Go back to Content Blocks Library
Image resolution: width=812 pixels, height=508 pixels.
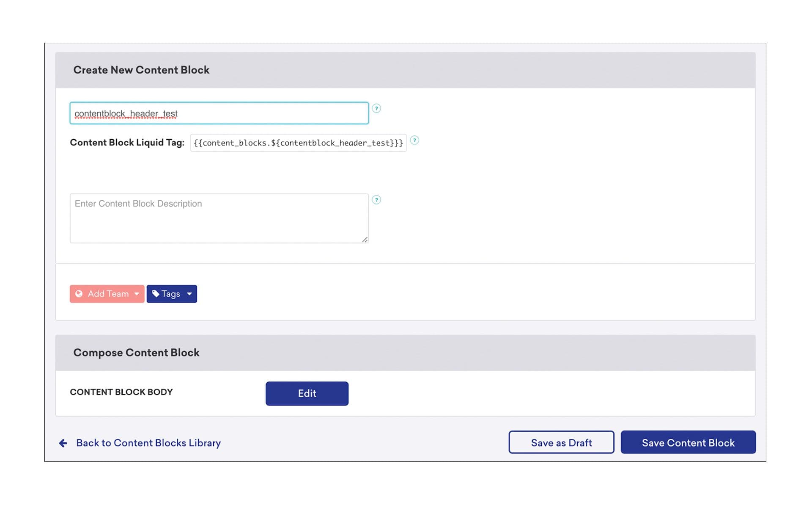pos(148,443)
